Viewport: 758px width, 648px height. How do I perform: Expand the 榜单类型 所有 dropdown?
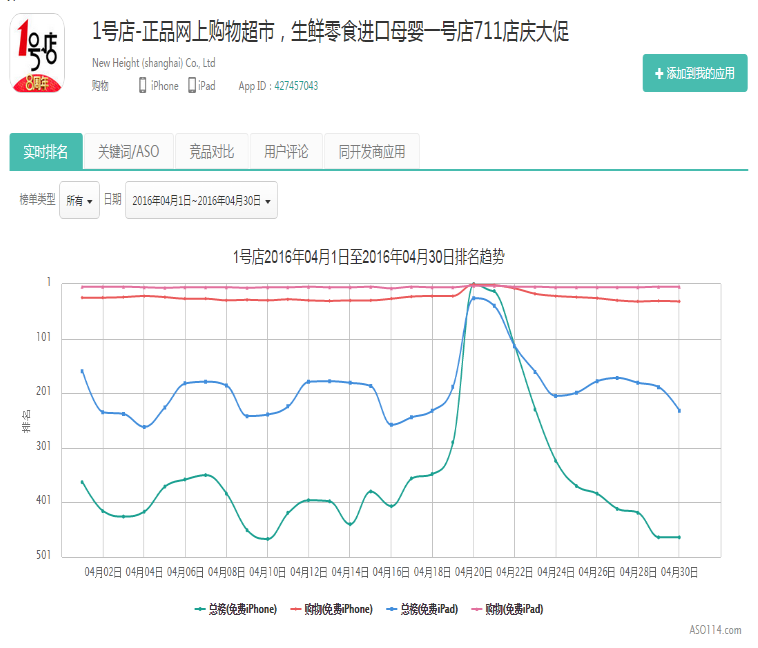(x=79, y=200)
